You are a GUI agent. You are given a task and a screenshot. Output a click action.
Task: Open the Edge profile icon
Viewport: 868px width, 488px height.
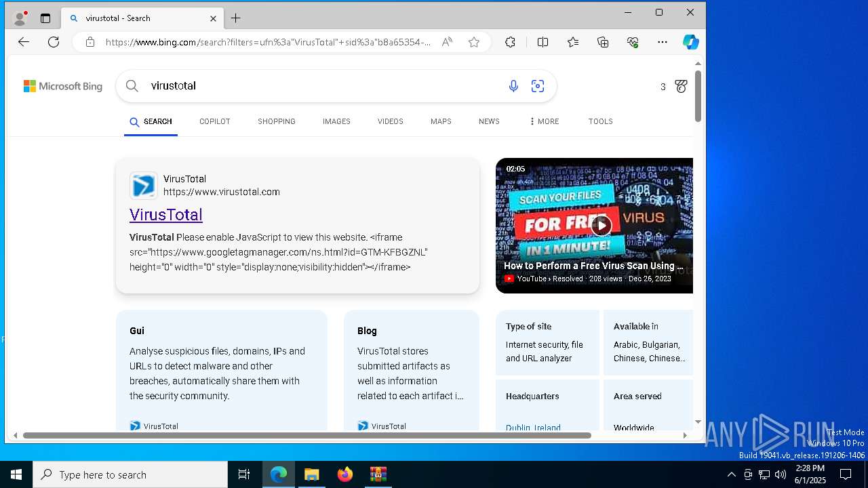click(x=20, y=18)
